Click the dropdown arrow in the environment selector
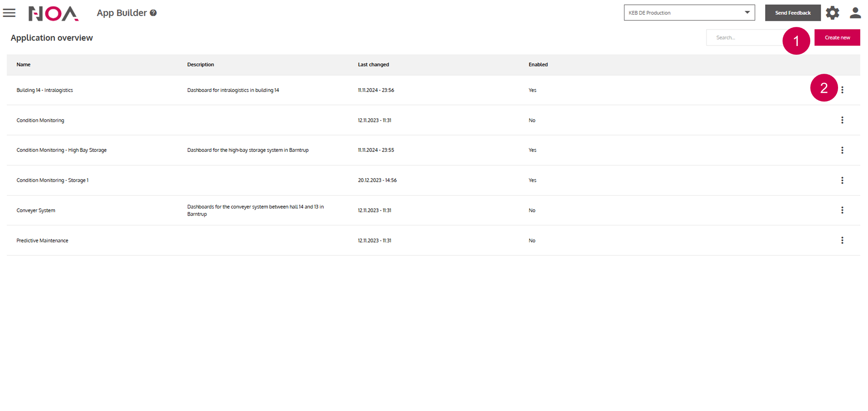The height and width of the screenshot is (411, 868). tap(747, 13)
